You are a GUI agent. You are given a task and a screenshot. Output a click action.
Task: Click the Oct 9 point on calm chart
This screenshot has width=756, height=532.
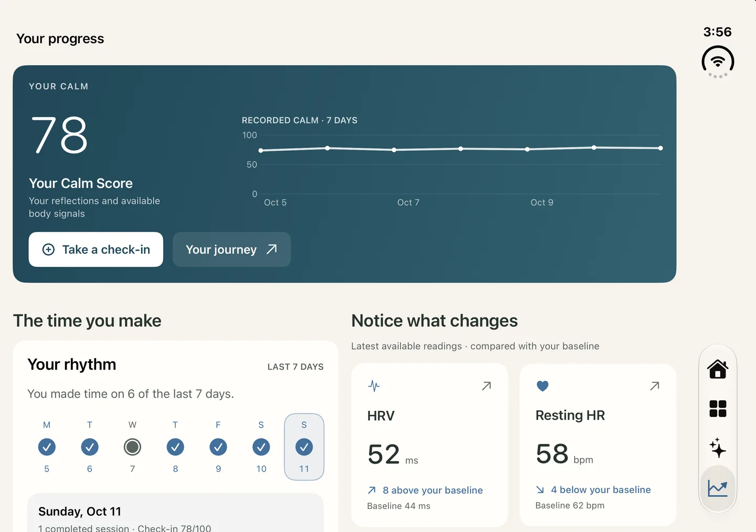[x=527, y=149]
